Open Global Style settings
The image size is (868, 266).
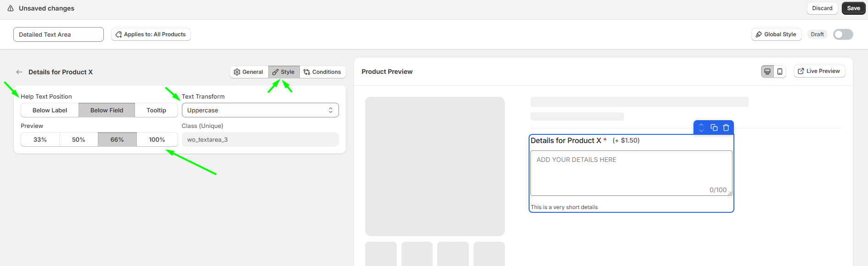[776, 34]
